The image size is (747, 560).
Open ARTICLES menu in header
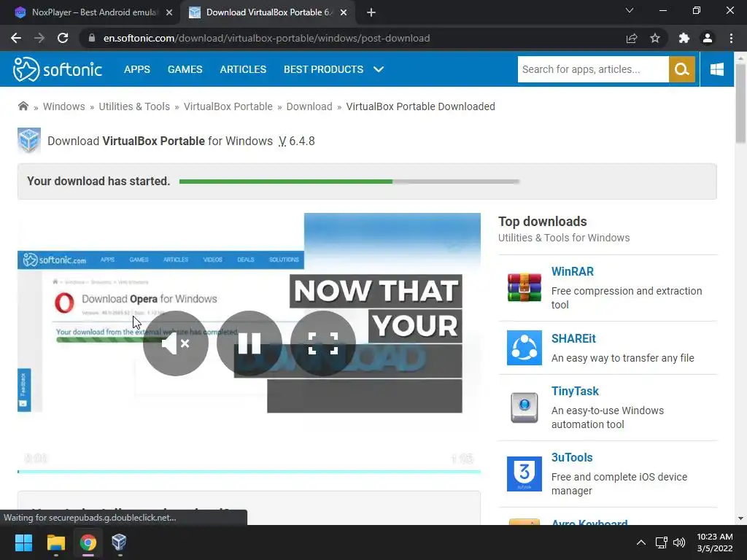pyautogui.click(x=243, y=69)
